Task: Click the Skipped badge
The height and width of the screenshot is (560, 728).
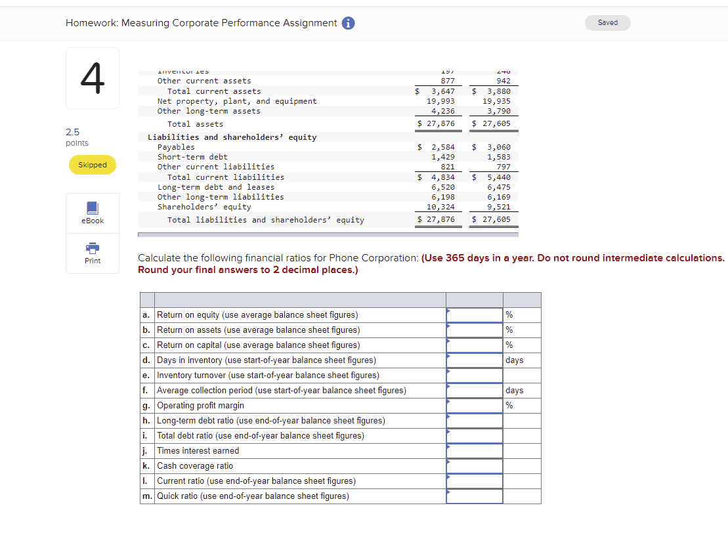Action: tap(92, 165)
